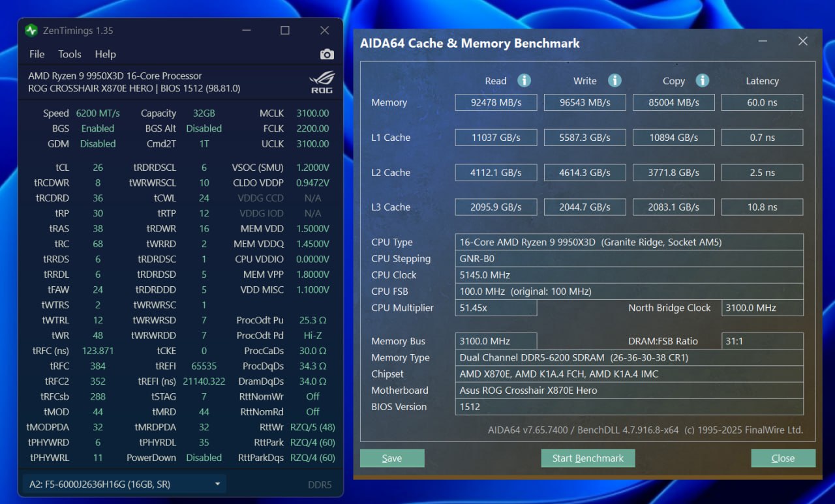Click the Memory Copy 85004 MB/s field
This screenshot has height=504, width=835.
pyautogui.click(x=674, y=102)
